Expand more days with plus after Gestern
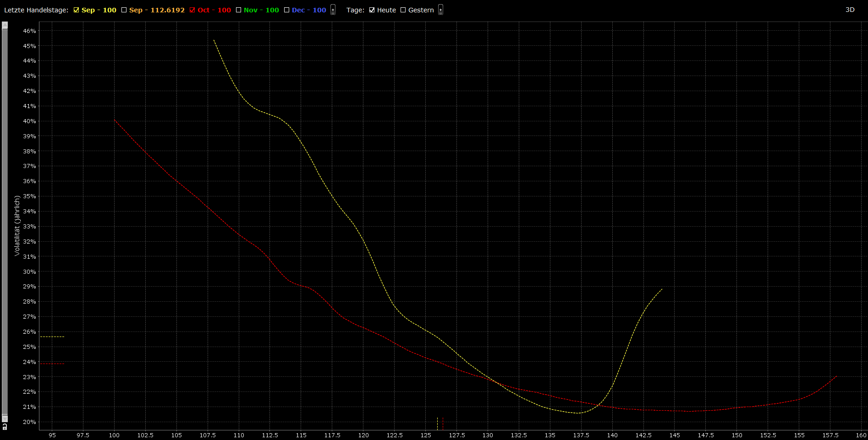This screenshot has width=868, height=440. [x=440, y=10]
